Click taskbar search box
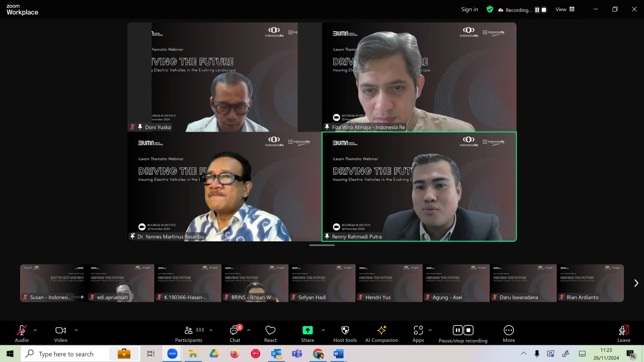 click(x=80, y=354)
